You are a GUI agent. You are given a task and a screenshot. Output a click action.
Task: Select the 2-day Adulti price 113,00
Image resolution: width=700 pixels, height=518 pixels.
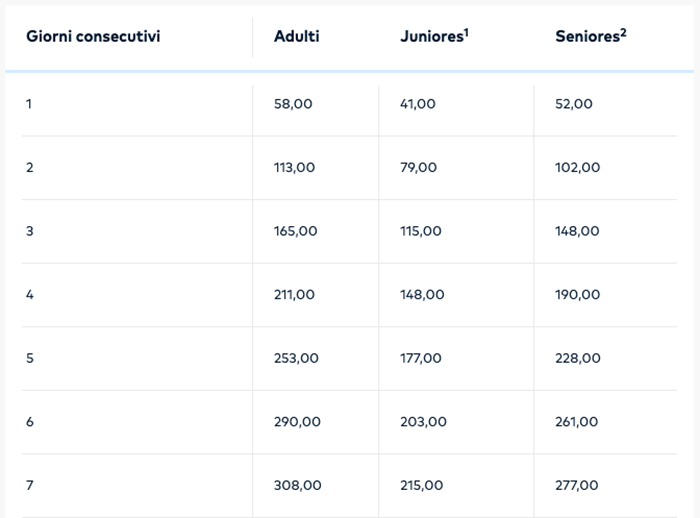coord(294,167)
